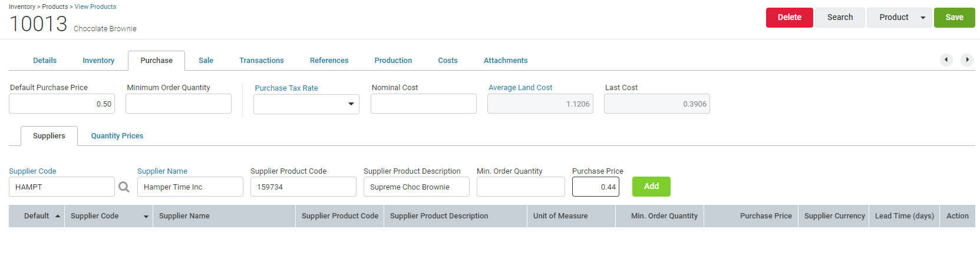This screenshot has height=262, width=980.
Task: Focus the Nominal Cost input field
Action: 424,104
